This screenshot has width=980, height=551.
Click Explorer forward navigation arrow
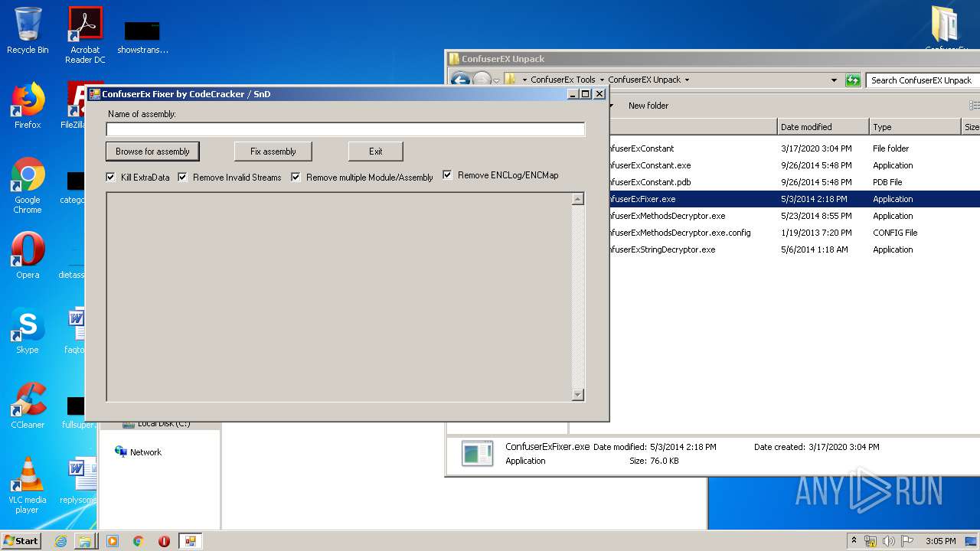482,80
